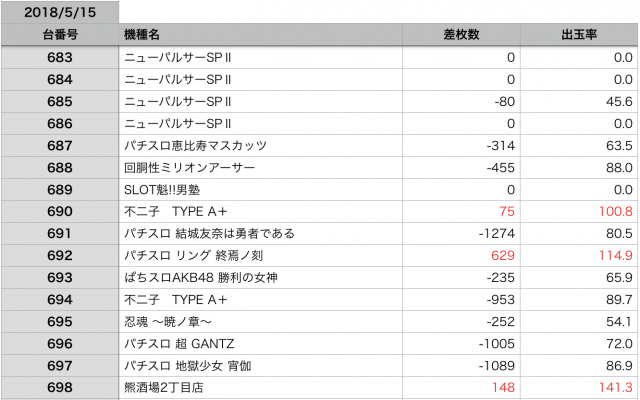
Task: Select the -1274 difference cell
Action: pos(495,233)
